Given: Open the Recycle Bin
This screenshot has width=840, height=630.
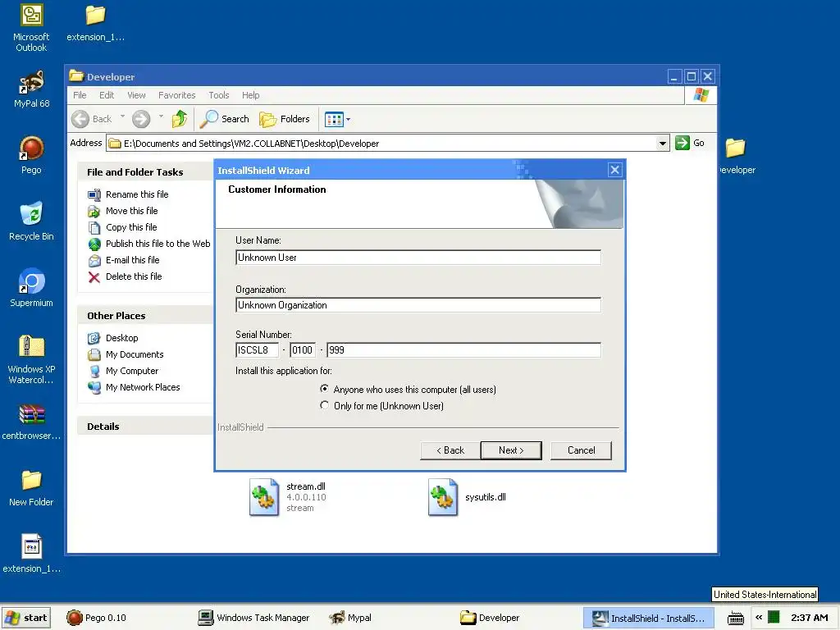Looking at the screenshot, I should (x=31, y=221).
